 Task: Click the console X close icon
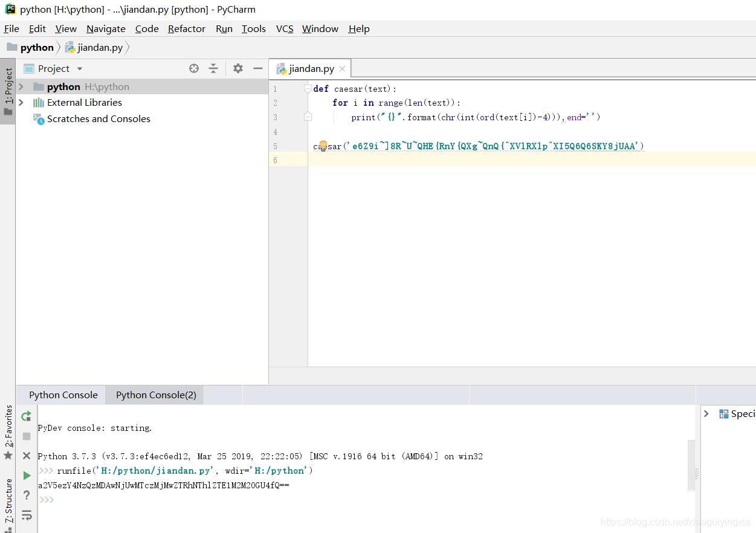click(27, 456)
